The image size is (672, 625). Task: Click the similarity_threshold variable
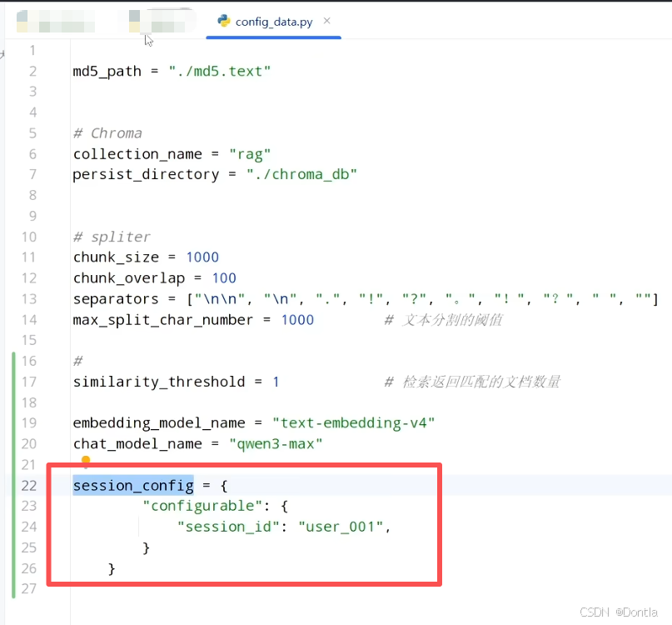click(159, 382)
